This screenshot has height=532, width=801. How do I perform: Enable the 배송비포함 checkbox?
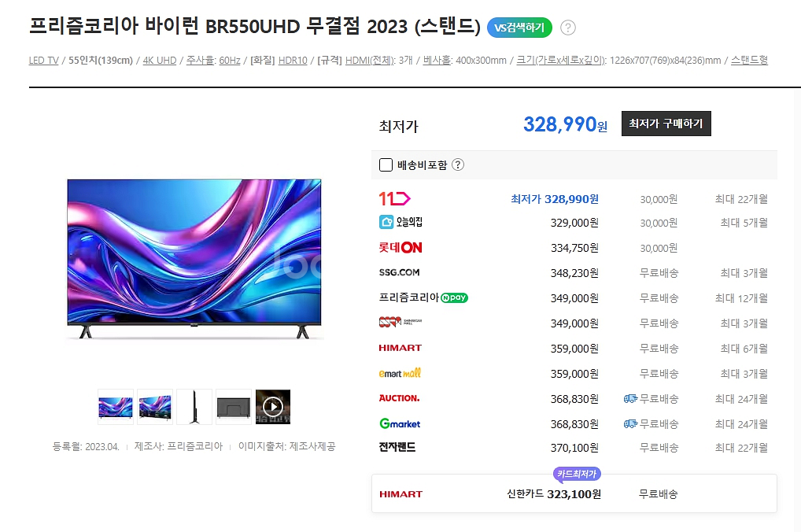386,164
